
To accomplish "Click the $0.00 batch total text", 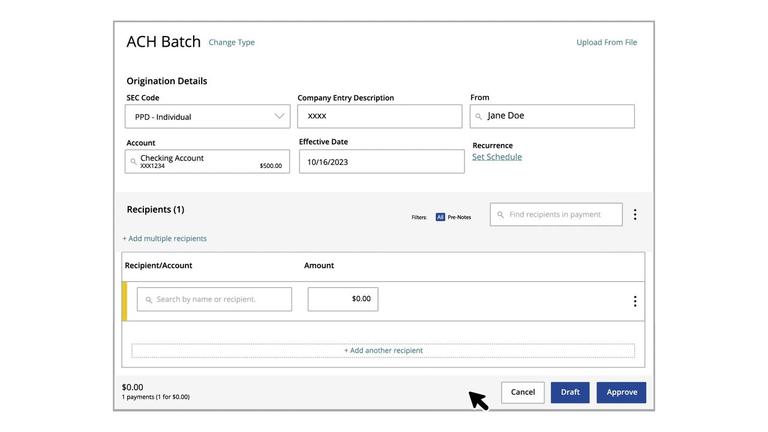I will (x=132, y=387).
